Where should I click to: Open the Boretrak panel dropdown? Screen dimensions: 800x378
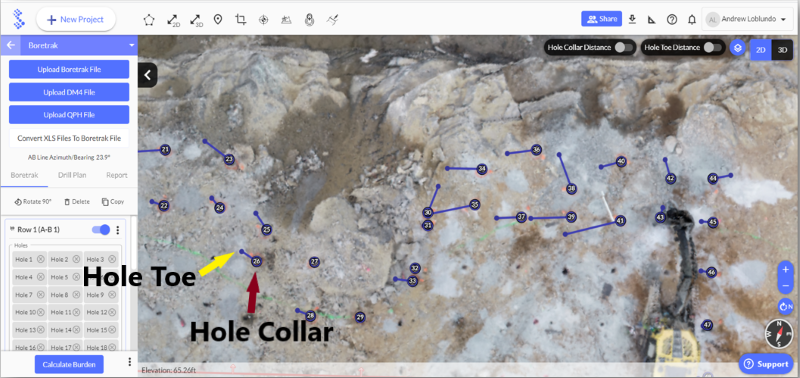(x=132, y=45)
